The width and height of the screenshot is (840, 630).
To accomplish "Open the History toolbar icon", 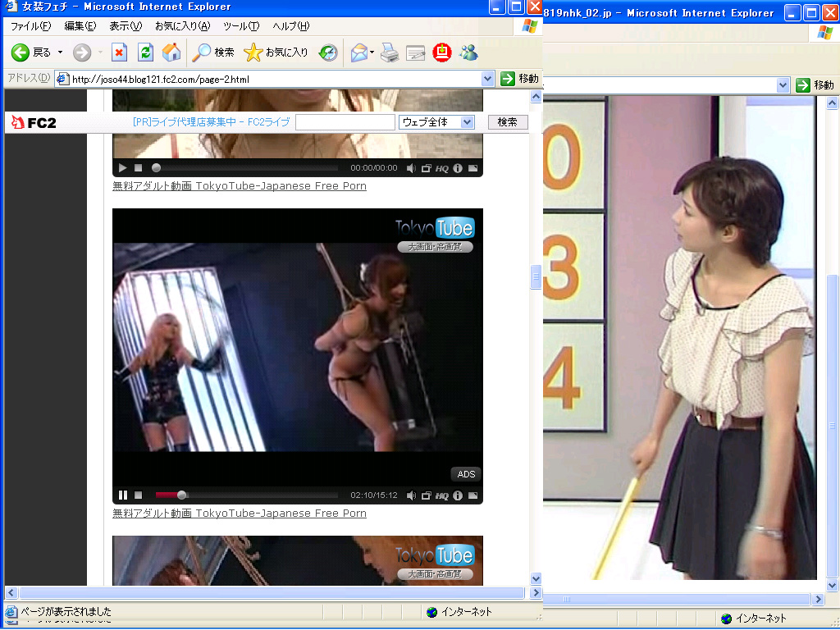I will coord(328,52).
